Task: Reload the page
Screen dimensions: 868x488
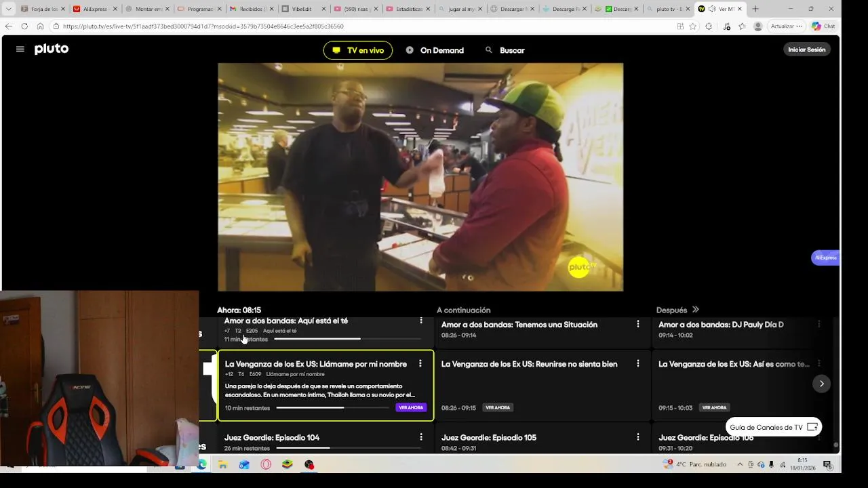Action: (24, 26)
